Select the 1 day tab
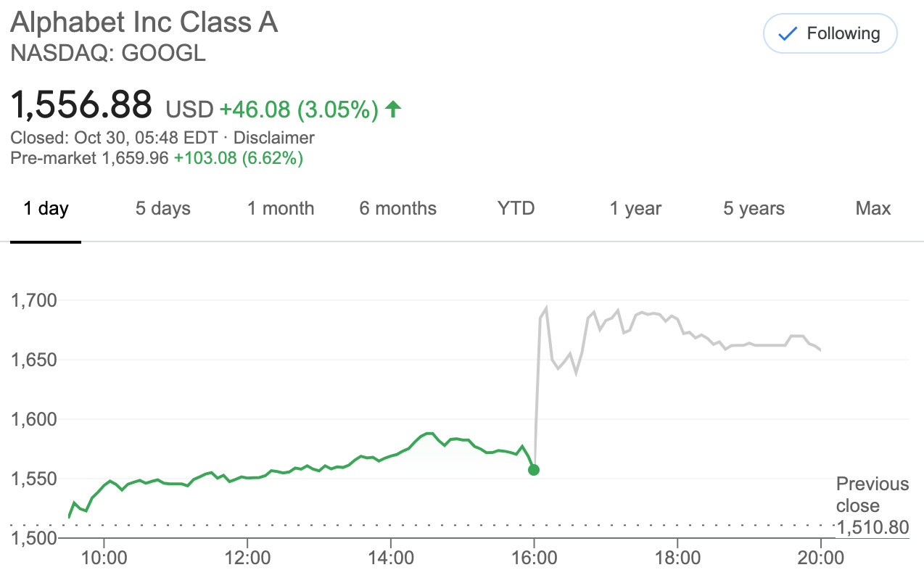 tap(46, 209)
